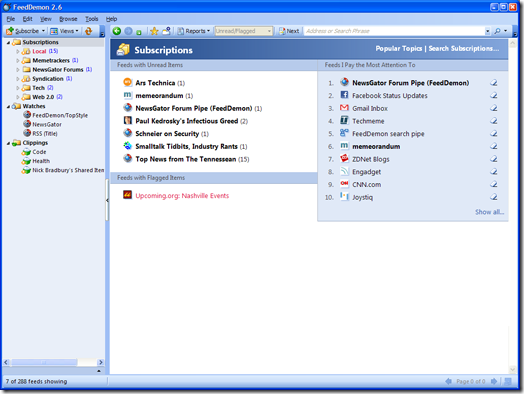524x394 pixels.
Task: Select the Code clipping folder
Action: click(39, 152)
